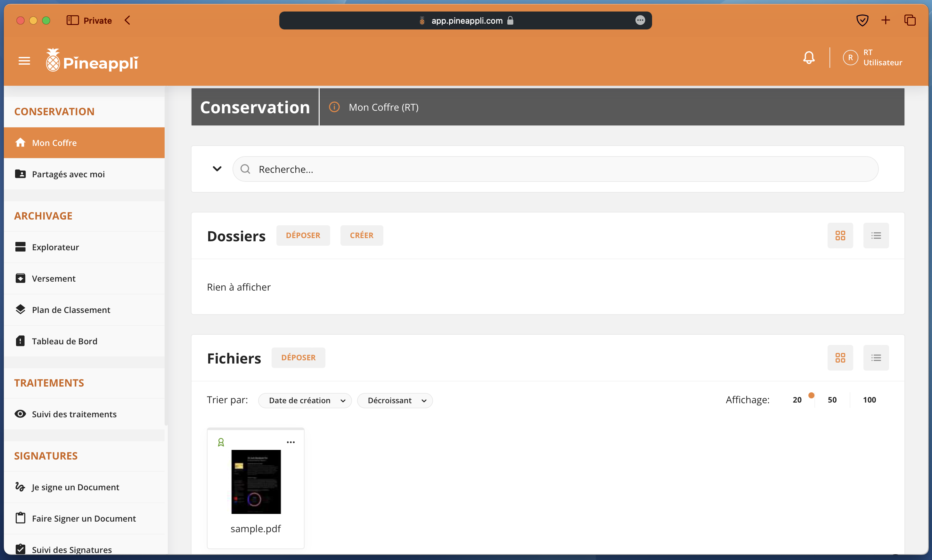This screenshot has width=932, height=560.
Task: Open the hamburger navigation menu
Action: tap(24, 60)
